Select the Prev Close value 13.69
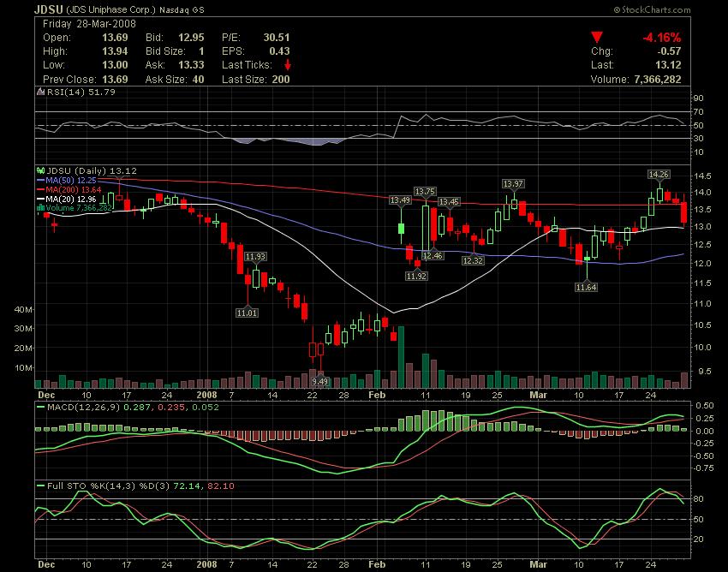 click(115, 79)
